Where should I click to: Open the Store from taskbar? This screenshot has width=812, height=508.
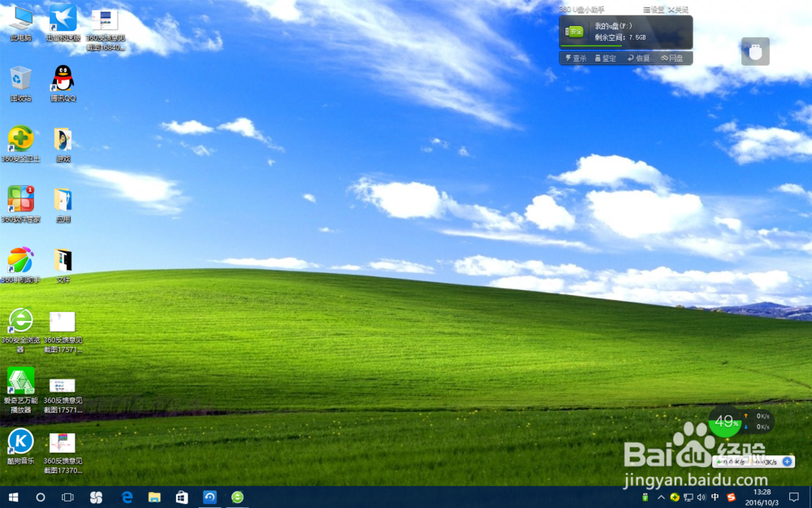tap(182, 497)
